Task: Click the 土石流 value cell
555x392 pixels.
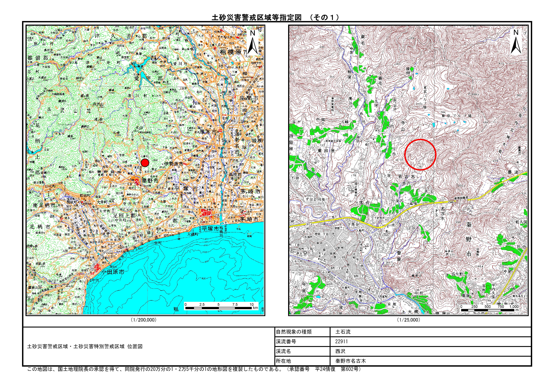Action: coord(343,332)
